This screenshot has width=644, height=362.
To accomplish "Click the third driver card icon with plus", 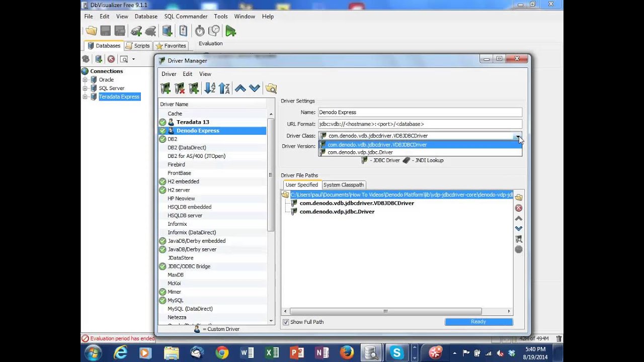I will (x=194, y=88).
